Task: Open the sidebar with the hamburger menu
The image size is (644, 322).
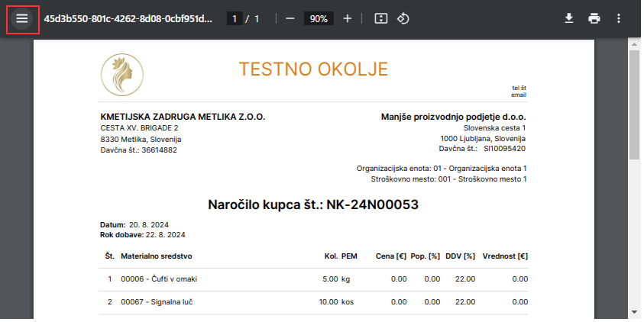Action: tap(22, 18)
